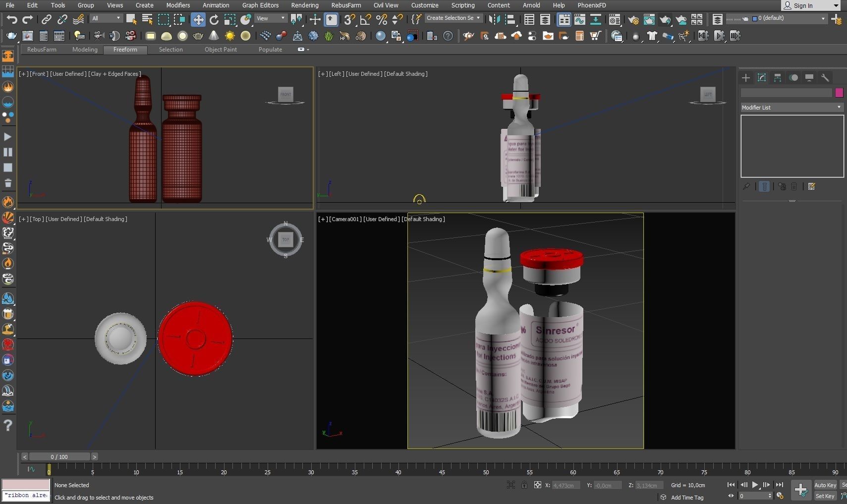Open the Motion tab in command panel

click(x=793, y=78)
